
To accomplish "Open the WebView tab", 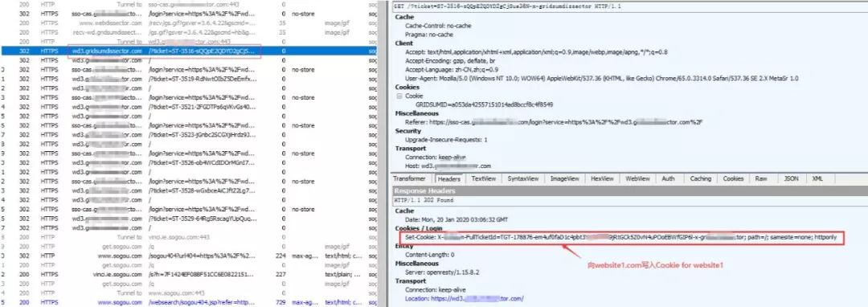I will pyautogui.click(x=637, y=178).
